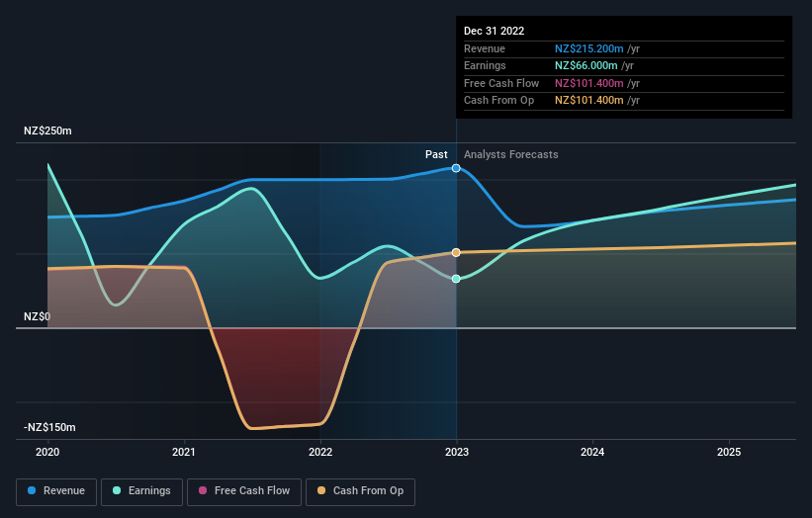Click the 2022 x-axis label

(x=320, y=452)
